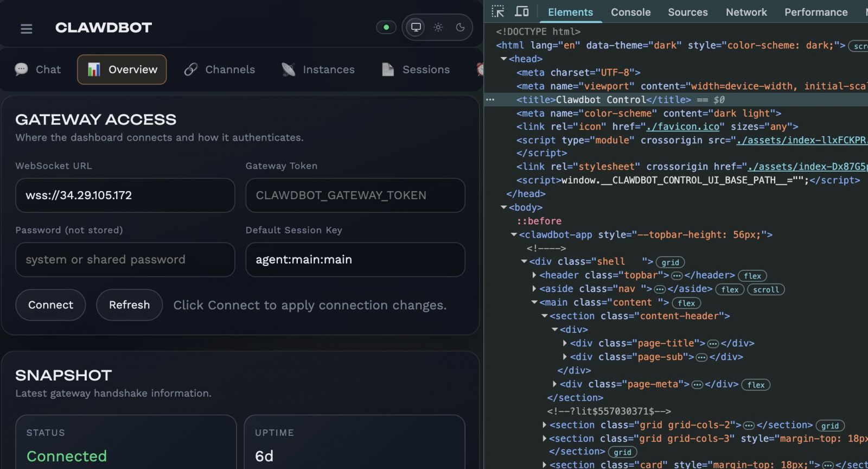Open the Channels navigation tab
Screen dimensions: 868x469
[220, 69]
